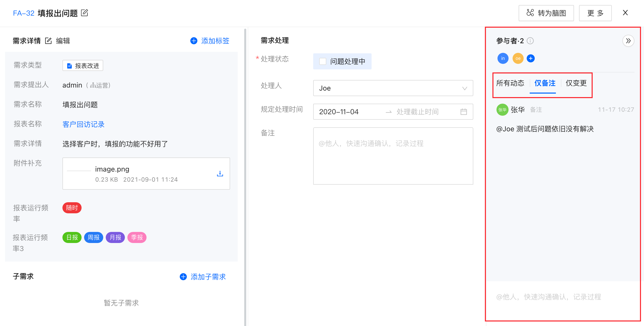Screen dimensions: 644x326
Task: Click the plus icon for 添加子需求
Action: point(183,277)
